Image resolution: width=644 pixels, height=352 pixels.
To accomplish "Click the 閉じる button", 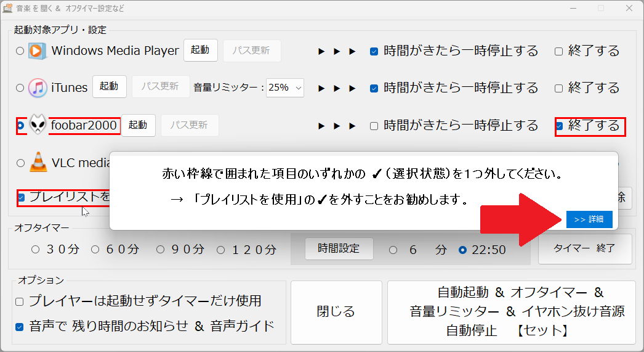I will click(336, 312).
